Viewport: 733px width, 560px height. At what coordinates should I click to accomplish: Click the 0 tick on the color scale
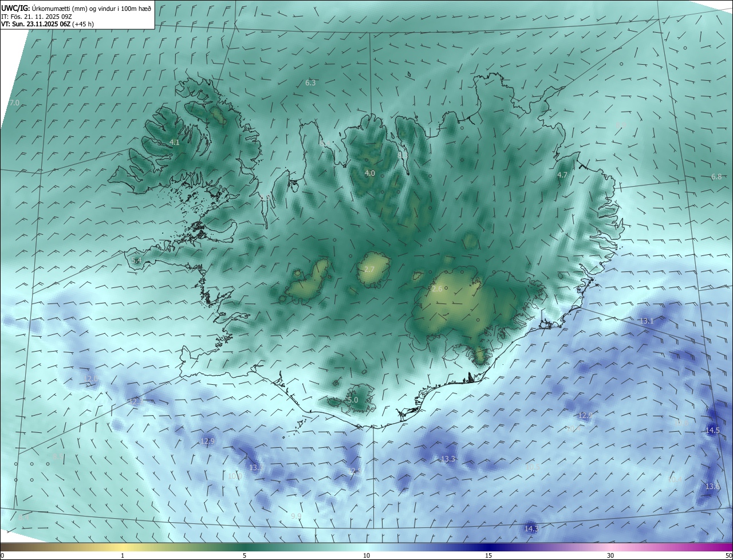coord(2,555)
